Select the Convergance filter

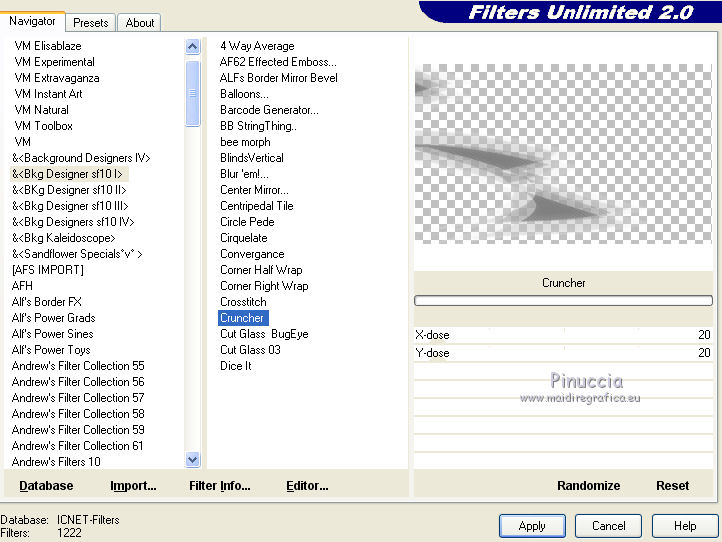pyautogui.click(x=252, y=254)
